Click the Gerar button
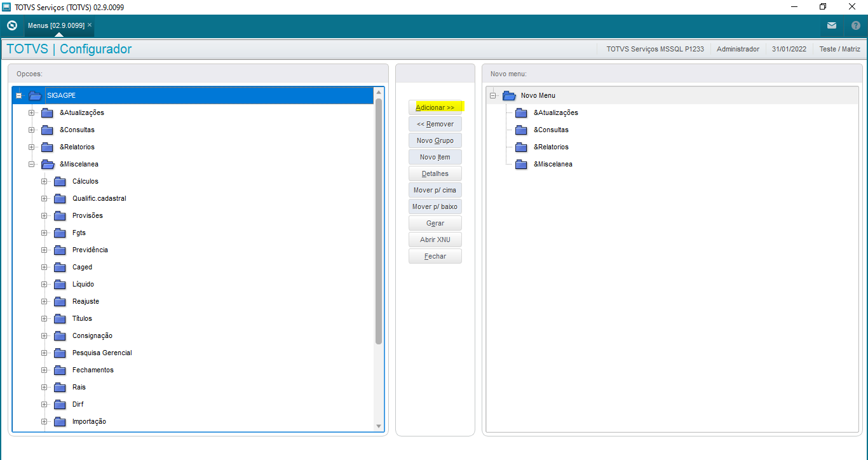 pos(435,223)
